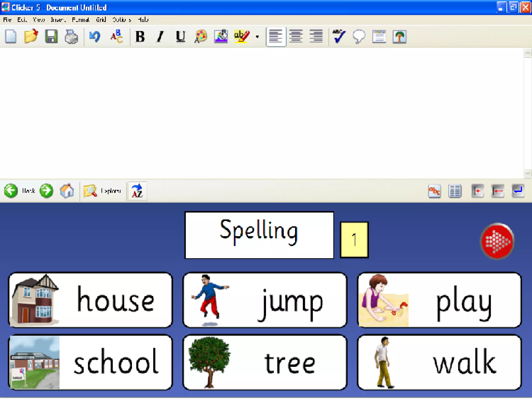
Task: Click the A-Z sort grid icon
Action: [137, 191]
